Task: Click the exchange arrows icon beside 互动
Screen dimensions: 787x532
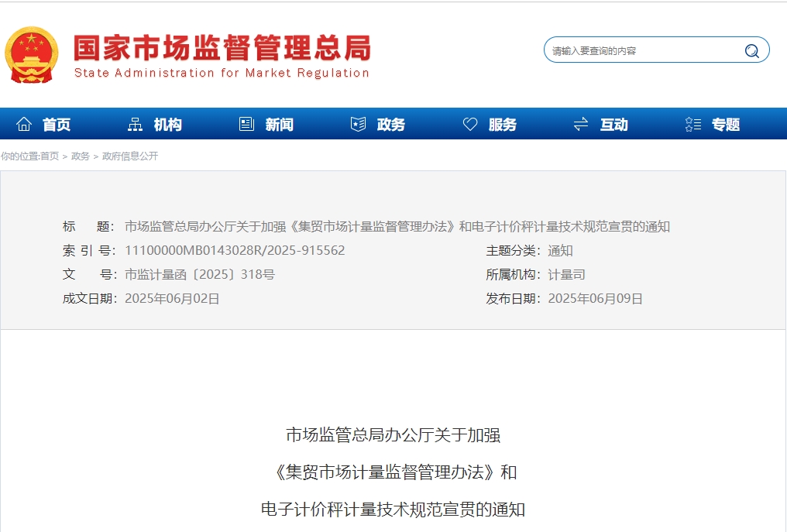Action: click(x=581, y=124)
